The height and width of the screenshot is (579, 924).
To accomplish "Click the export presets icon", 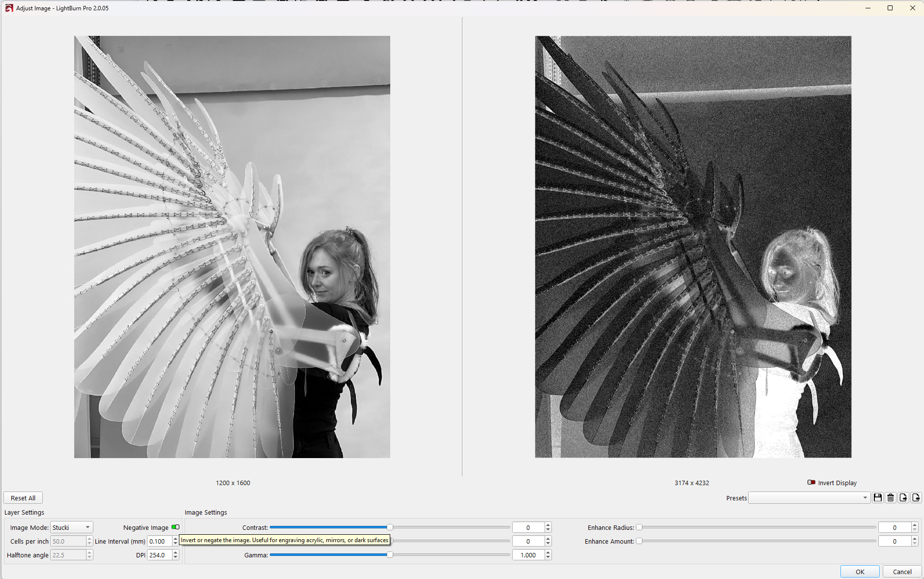I will [903, 497].
